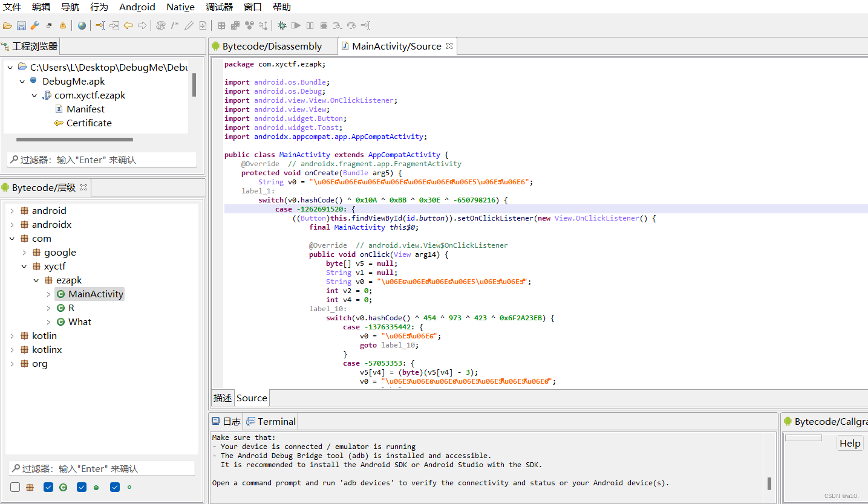This screenshot has height=504, width=868.
Task: Click the 过滤器 filter input field
Action: (102, 160)
